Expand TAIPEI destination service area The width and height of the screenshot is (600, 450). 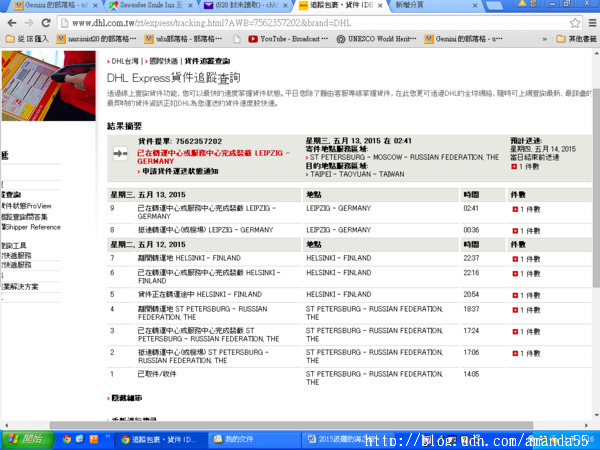357,174
